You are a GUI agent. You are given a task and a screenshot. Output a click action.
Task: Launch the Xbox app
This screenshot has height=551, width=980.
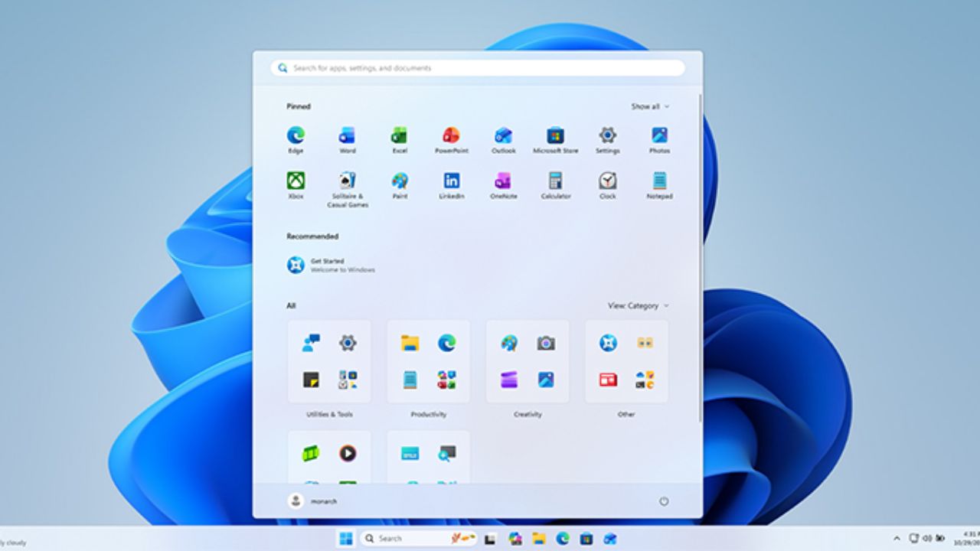coord(296,184)
